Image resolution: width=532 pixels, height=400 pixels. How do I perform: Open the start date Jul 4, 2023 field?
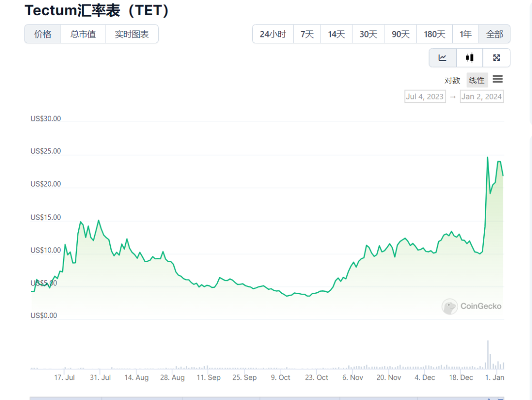tap(425, 96)
